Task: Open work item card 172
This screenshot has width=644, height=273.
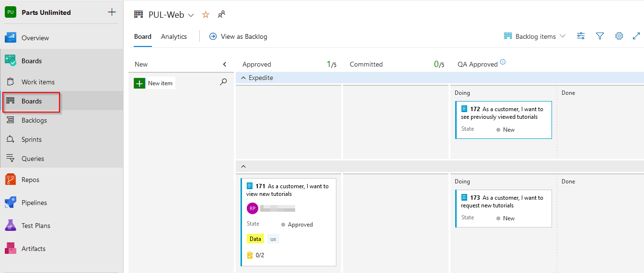Action: (503, 113)
